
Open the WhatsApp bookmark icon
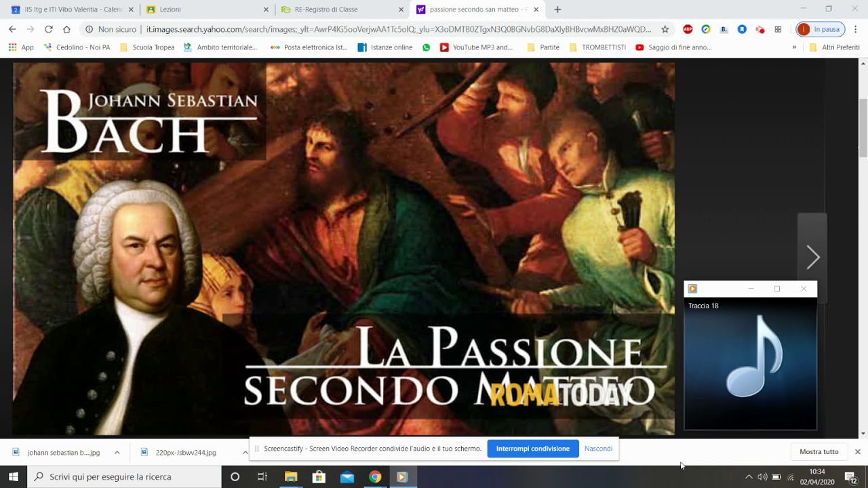click(x=426, y=47)
